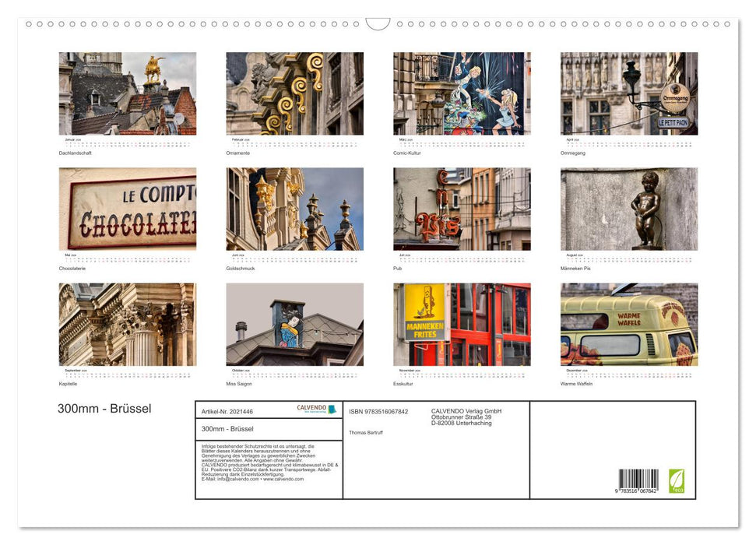This screenshot has width=756, height=545.
Task: Select the Warme Waffeln van photo
Action: pyautogui.click(x=629, y=324)
